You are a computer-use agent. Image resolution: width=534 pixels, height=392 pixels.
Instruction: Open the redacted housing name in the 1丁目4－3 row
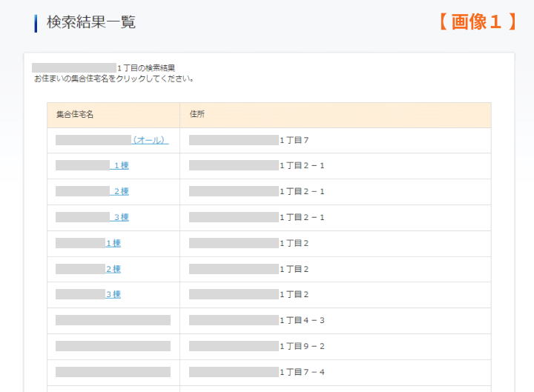(113, 320)
